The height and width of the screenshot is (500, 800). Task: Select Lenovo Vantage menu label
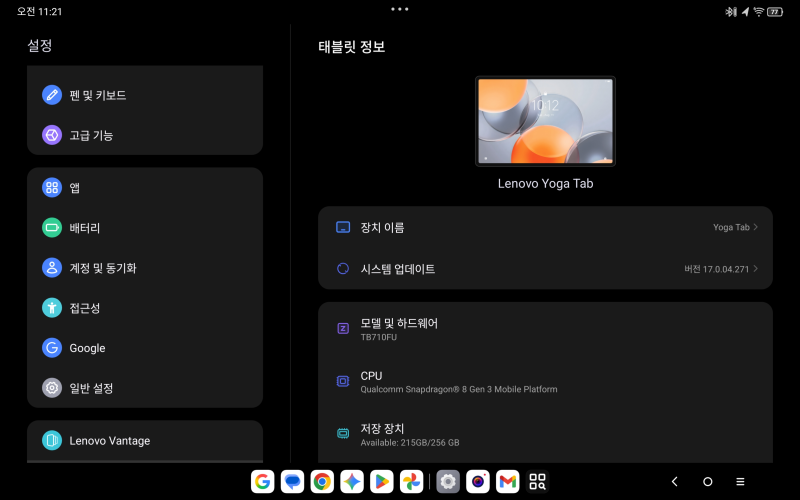(110, 440)
